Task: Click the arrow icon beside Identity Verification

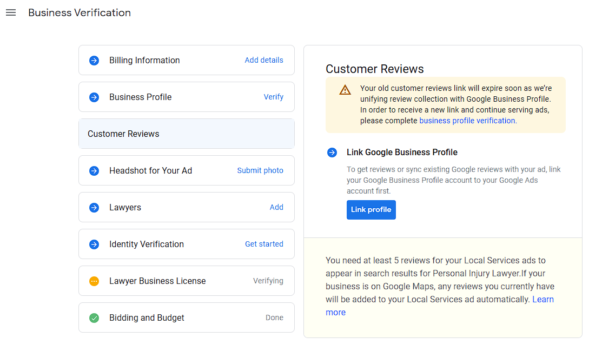Action: 94,244
